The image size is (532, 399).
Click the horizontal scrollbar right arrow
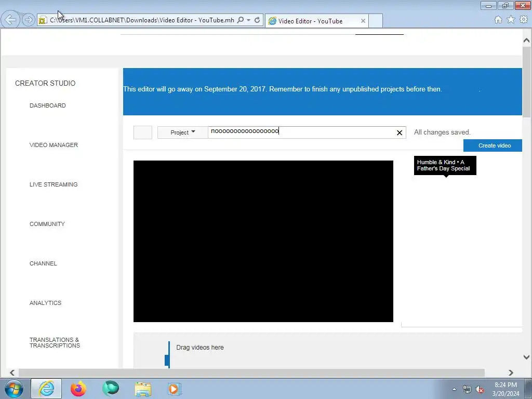tap(511, 373)
